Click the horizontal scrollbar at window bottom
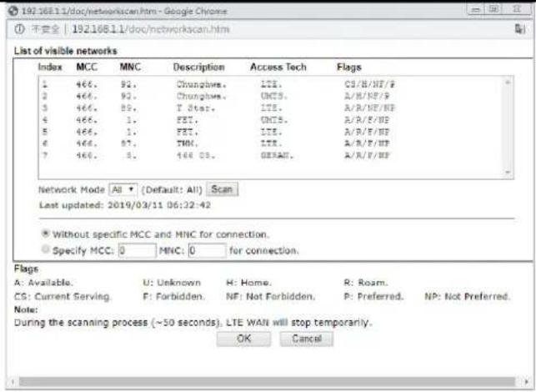536x392 pixels. pos(267,381)
